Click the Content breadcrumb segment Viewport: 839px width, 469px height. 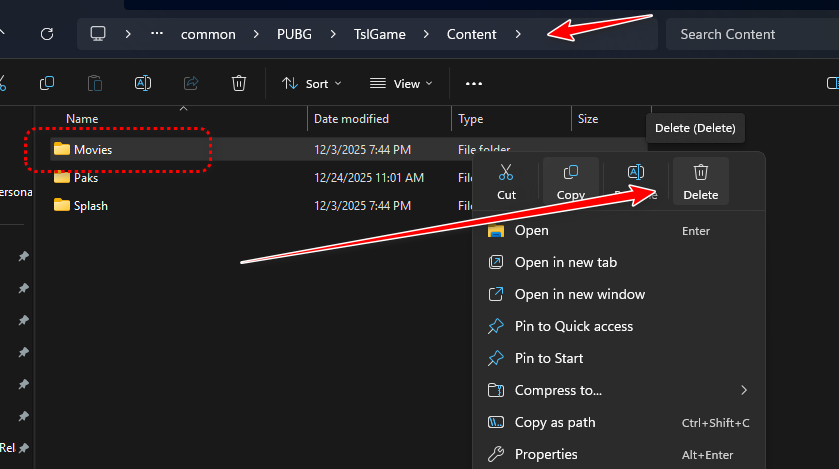[471, 34]
